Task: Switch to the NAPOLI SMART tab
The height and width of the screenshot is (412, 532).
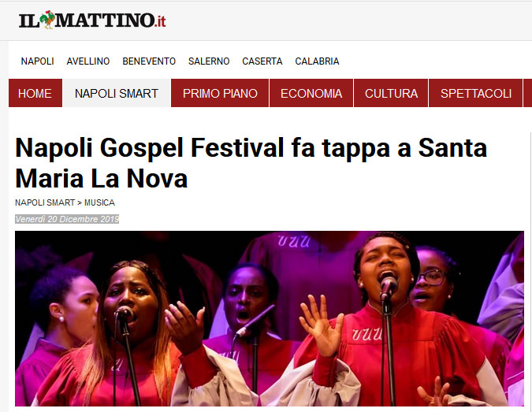Action: pyautogui.click(x=117, y=93)
